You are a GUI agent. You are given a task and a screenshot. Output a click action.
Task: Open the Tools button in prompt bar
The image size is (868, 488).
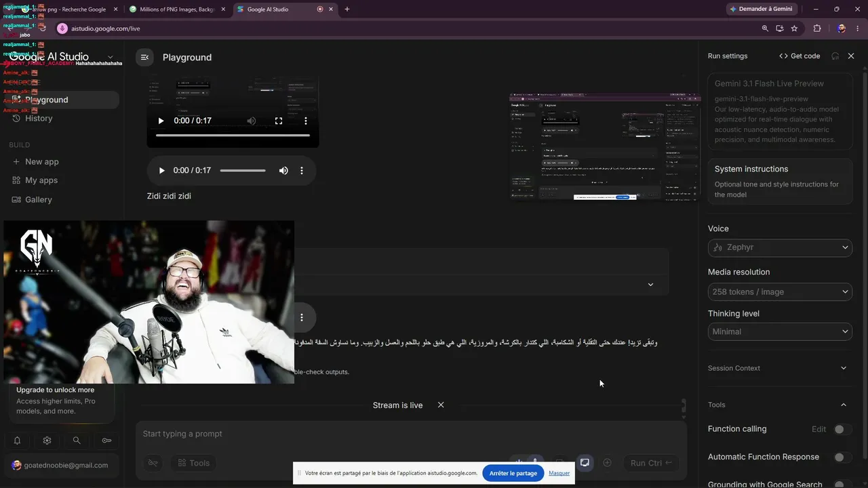193,463
